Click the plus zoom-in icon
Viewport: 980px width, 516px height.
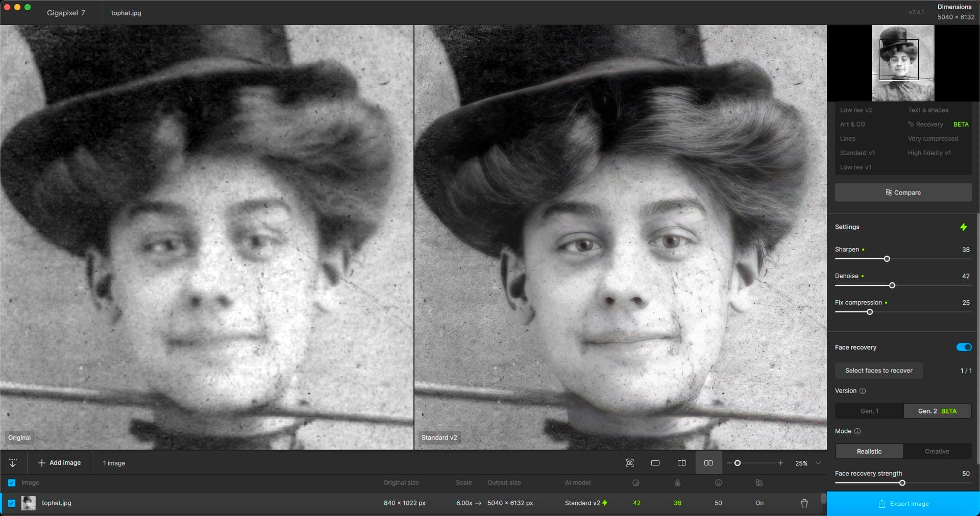point(780,463)
